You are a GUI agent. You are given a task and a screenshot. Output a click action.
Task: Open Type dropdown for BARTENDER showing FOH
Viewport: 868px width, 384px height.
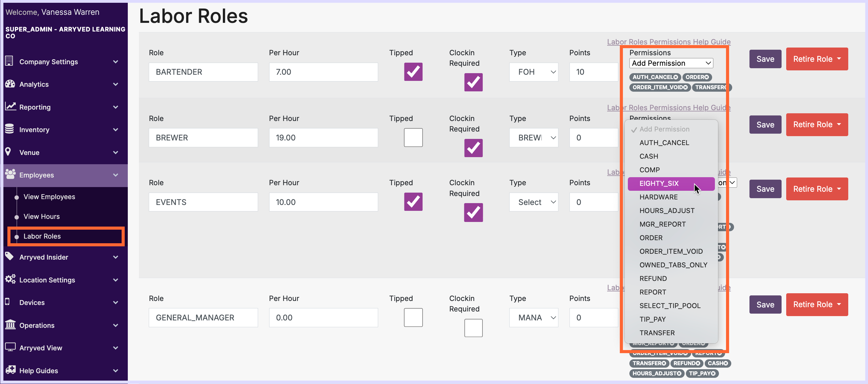click(x=533, y=72)
